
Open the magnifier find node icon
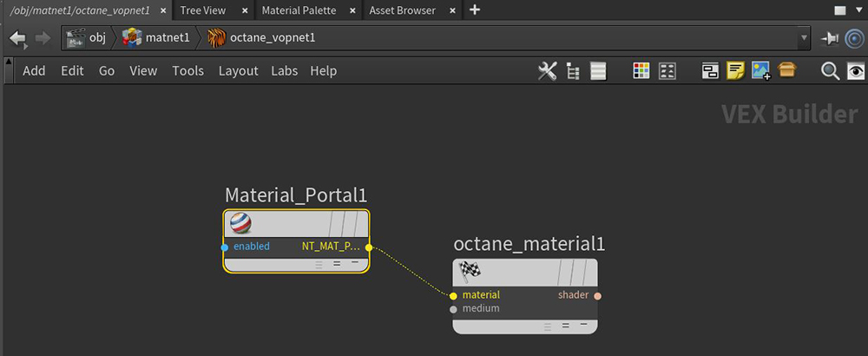click(x=830, y=71)
